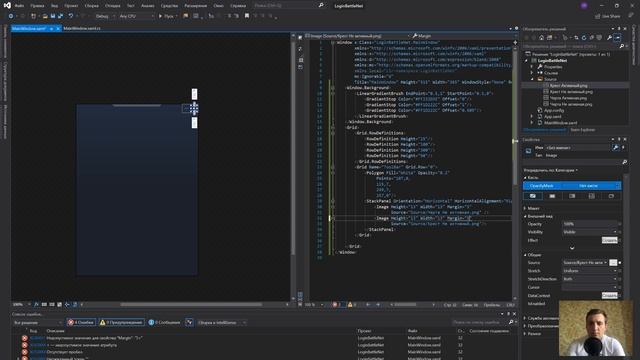Select the tile brush icon
This screenshot has height=360, width=640.
tap(591, 196)
